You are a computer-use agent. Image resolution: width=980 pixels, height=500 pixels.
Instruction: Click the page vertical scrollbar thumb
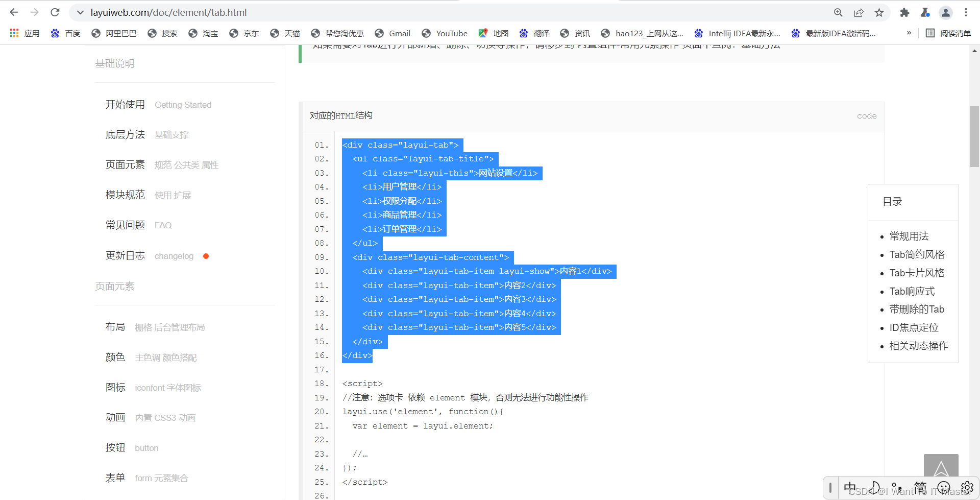(x=974, y=136)
